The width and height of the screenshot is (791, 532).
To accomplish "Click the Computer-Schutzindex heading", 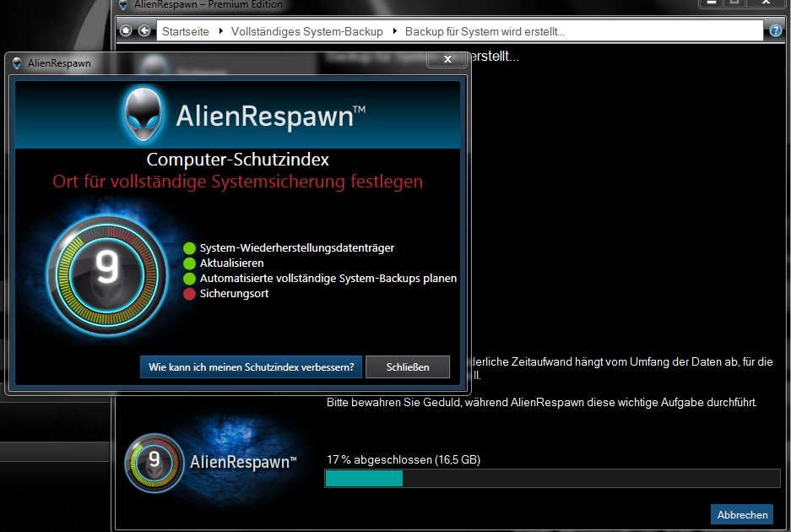I will pos(237,160).
